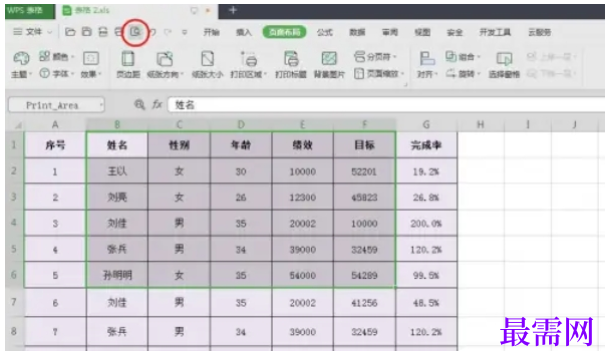Click the 完成率 header cell
This screenshot has height=363, width=612.
pos(426,145)
